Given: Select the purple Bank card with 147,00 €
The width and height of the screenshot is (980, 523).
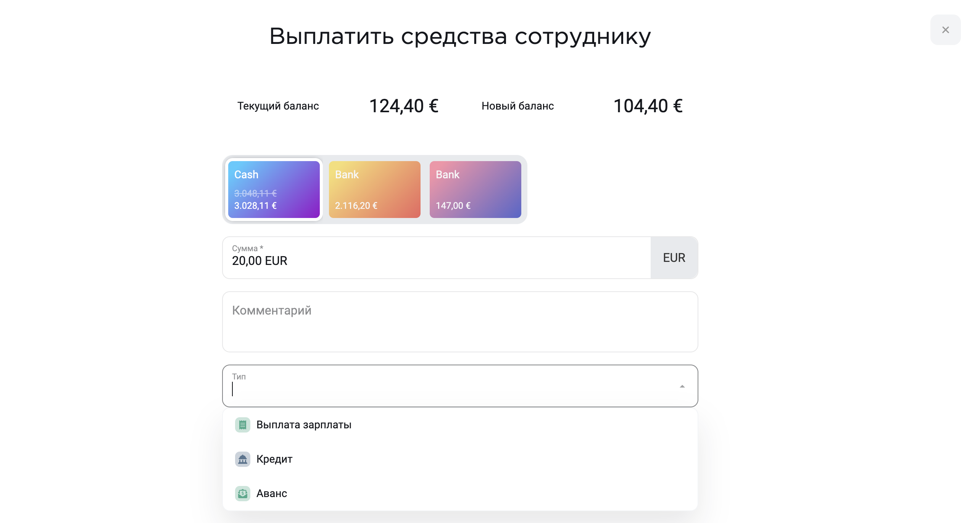Looking at the screenshot, I should (475, 189).
